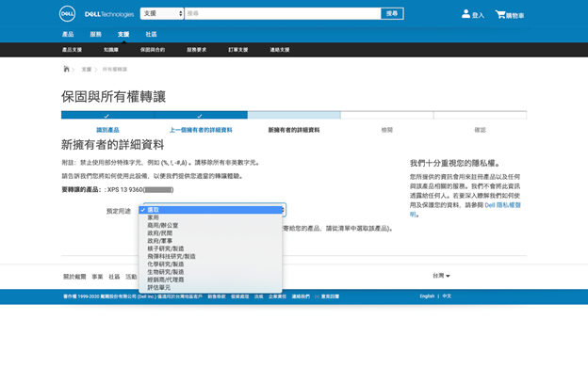Image resolution: width=588 pixels, height=368 pixels.
Task: Switch language to English in footer
Action: (x=427, y=296)
